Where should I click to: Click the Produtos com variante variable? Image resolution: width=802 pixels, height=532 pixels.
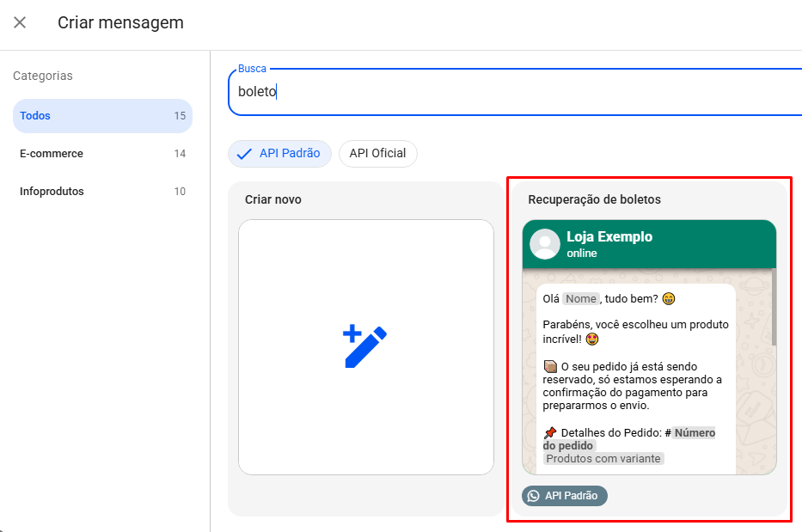pyautogui.click(x=603, y=459)
